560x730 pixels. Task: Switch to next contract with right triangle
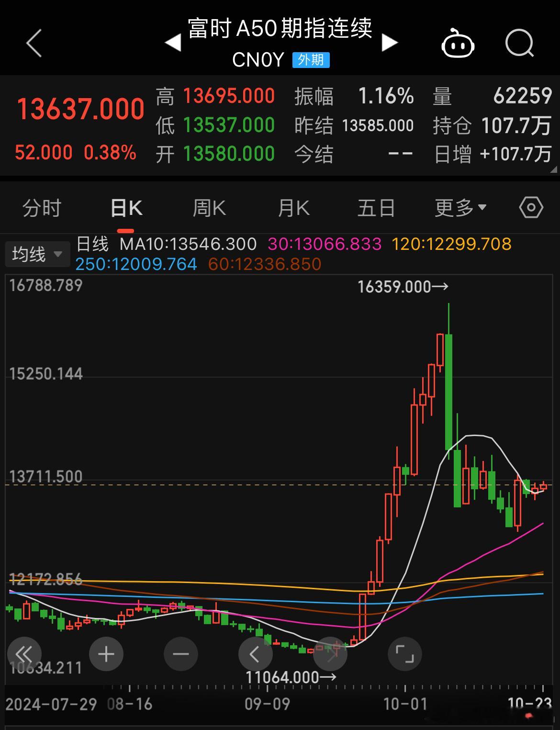click(390, 43)
